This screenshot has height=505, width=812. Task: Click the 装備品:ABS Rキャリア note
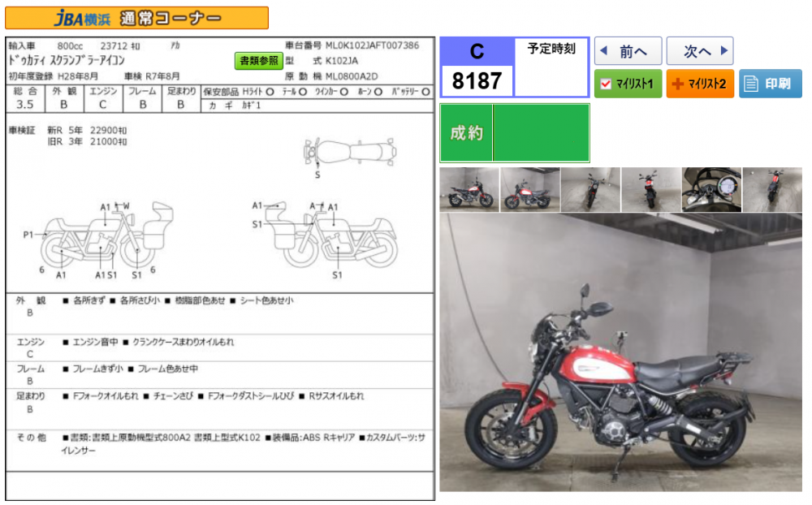(x=310, y=438)
